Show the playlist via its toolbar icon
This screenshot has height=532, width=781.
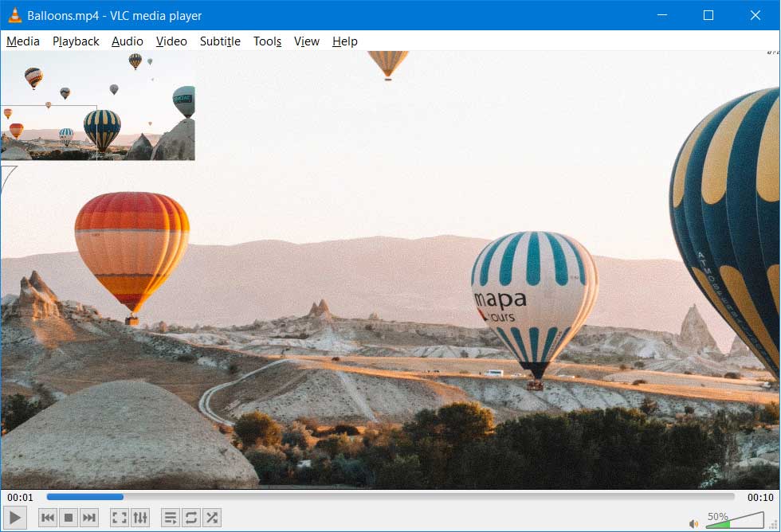click(170, 517)
